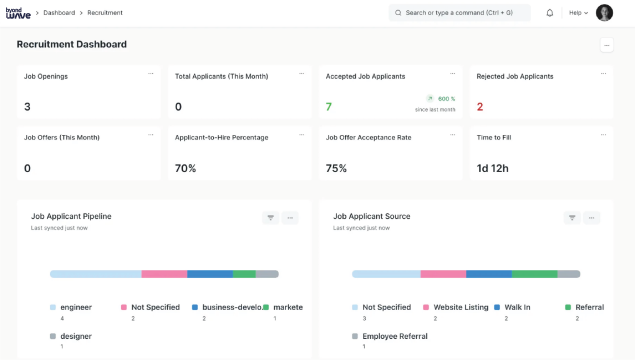
Task: Open options menu of Job Applicant Pipeline chart
Action: point(290,218)
